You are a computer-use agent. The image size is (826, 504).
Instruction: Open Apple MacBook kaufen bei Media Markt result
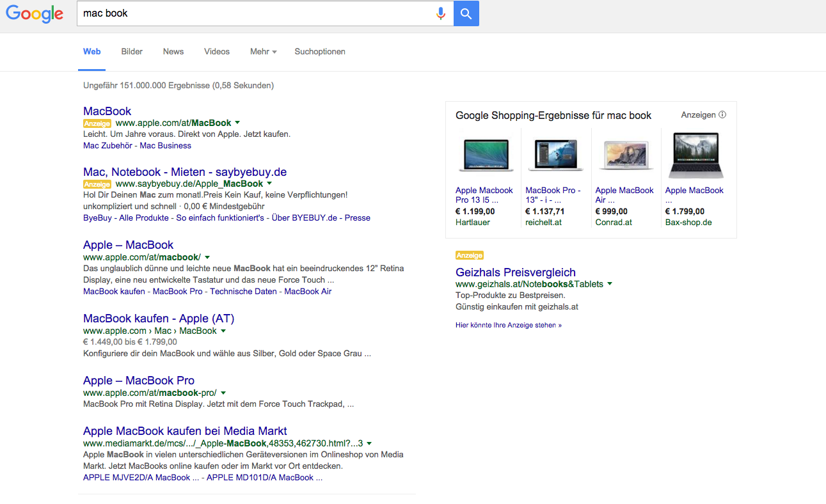click(x=185, y=431)
